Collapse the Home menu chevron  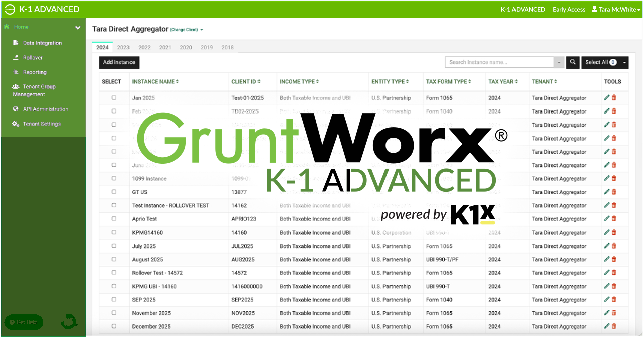[78, 28]
